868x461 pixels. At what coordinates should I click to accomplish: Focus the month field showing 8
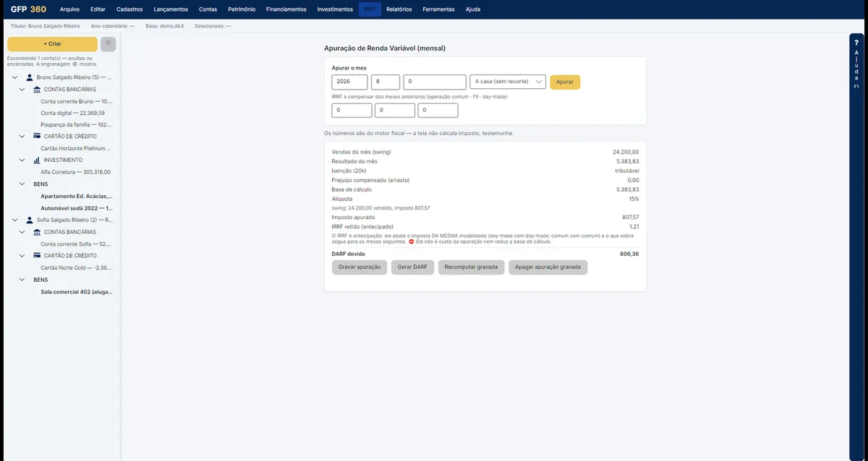(x=386, y=82)
